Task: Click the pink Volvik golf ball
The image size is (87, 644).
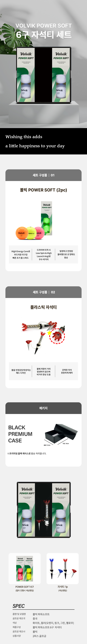Action: point(39,233)
